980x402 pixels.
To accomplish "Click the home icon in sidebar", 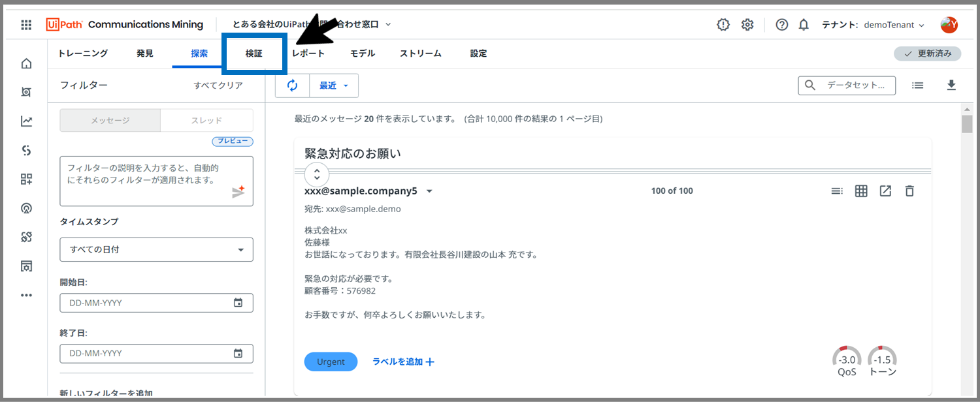I will pos(26,63).
